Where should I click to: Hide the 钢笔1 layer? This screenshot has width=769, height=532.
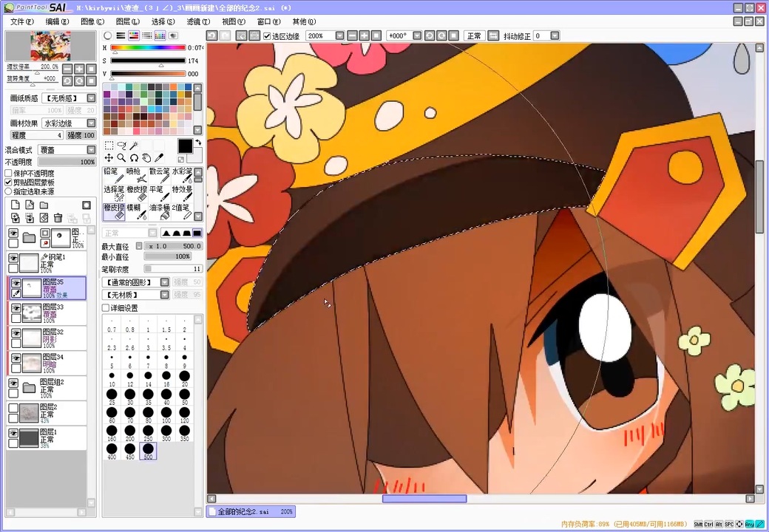(x=13, y=258)
